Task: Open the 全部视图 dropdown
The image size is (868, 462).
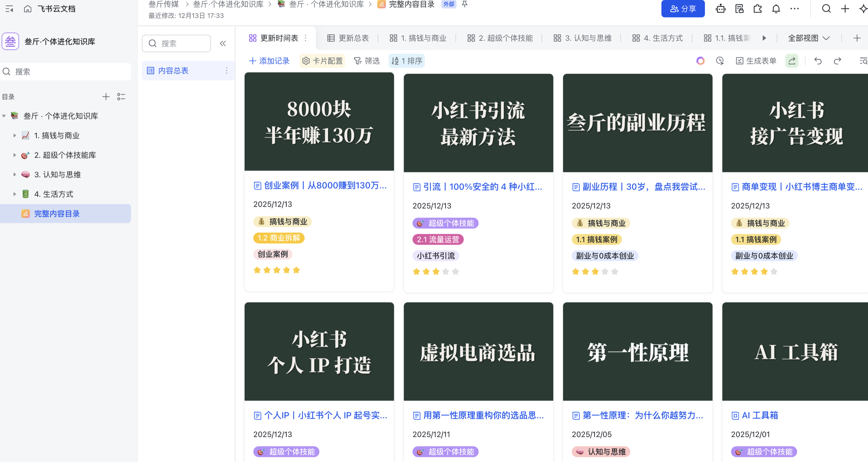Action: click(808, 38)
